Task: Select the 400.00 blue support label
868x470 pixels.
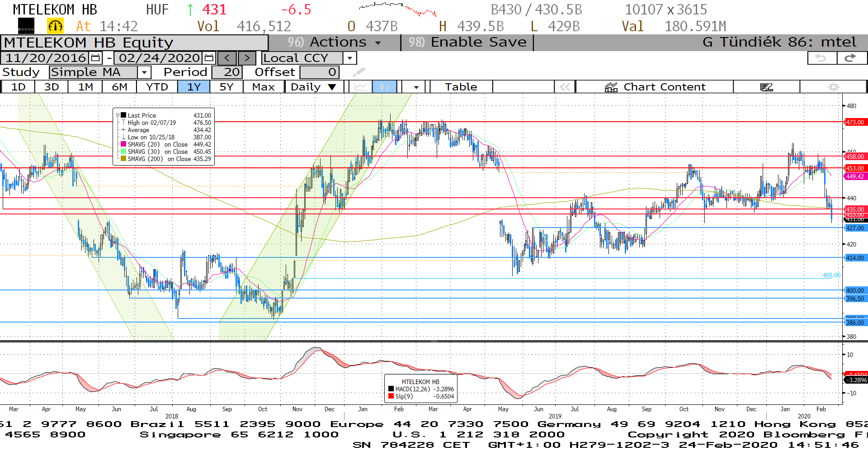Action: [855, 290]
